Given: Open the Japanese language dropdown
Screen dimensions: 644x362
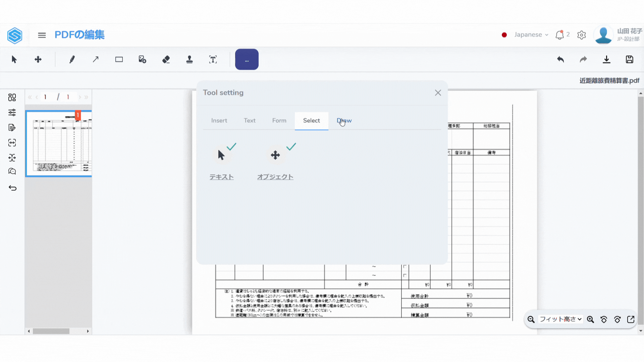Looking at the screenshot, I should click(x=531, y=35).
